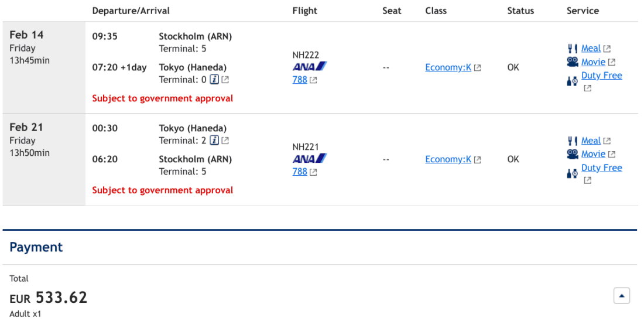Image resolution: width=644 pixels, height=321 pixels.
Task: Click the info icon next to Terminal 0
Action: (x=214, y=80)
